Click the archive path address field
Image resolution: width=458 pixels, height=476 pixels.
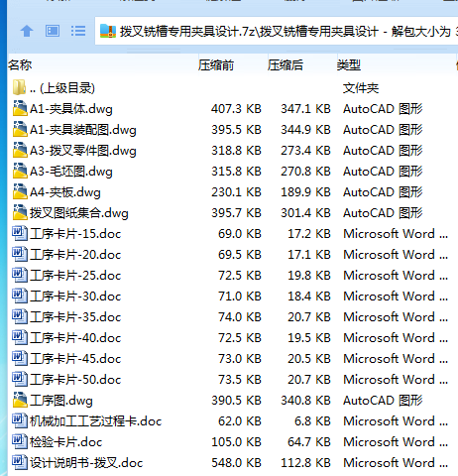click(x=277, y=31)
